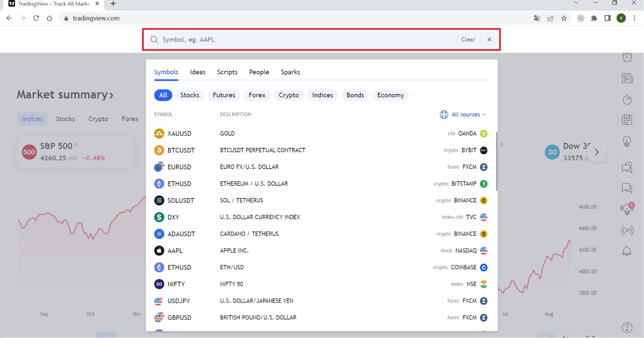Filter results by Futures

(224, 95)
